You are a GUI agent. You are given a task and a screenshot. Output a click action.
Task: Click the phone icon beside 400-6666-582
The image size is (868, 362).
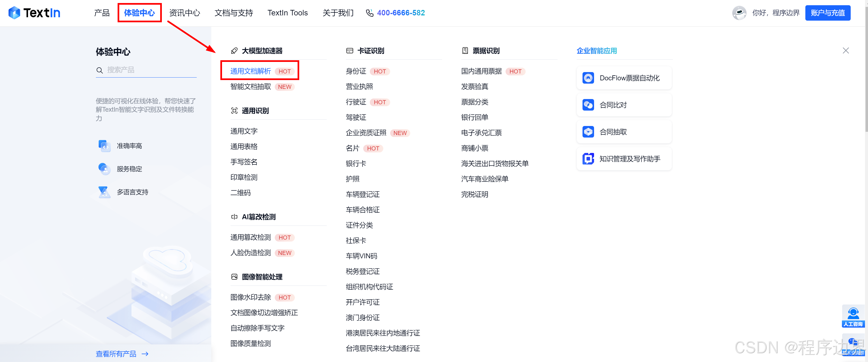(x=370, y=13)
